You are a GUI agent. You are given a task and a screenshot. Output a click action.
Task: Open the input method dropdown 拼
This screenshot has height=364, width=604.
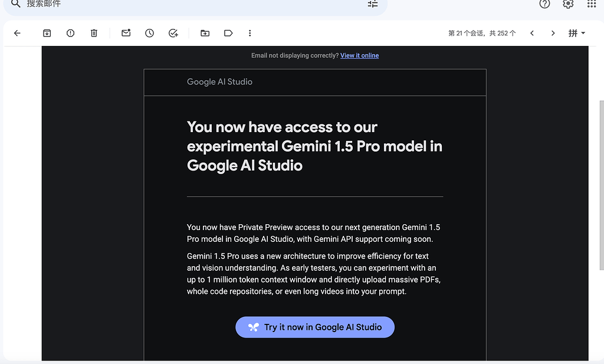click(577, 33)
